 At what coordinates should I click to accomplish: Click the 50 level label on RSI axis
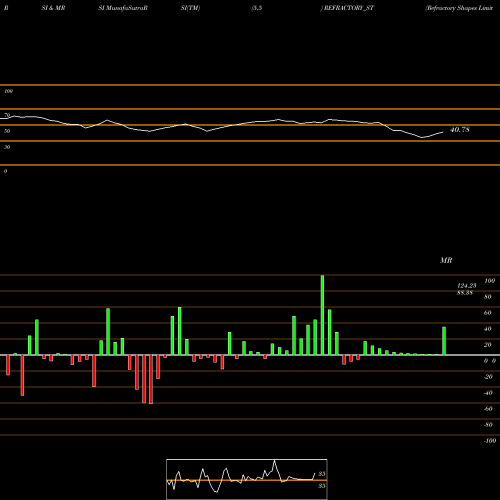(7, 131)
